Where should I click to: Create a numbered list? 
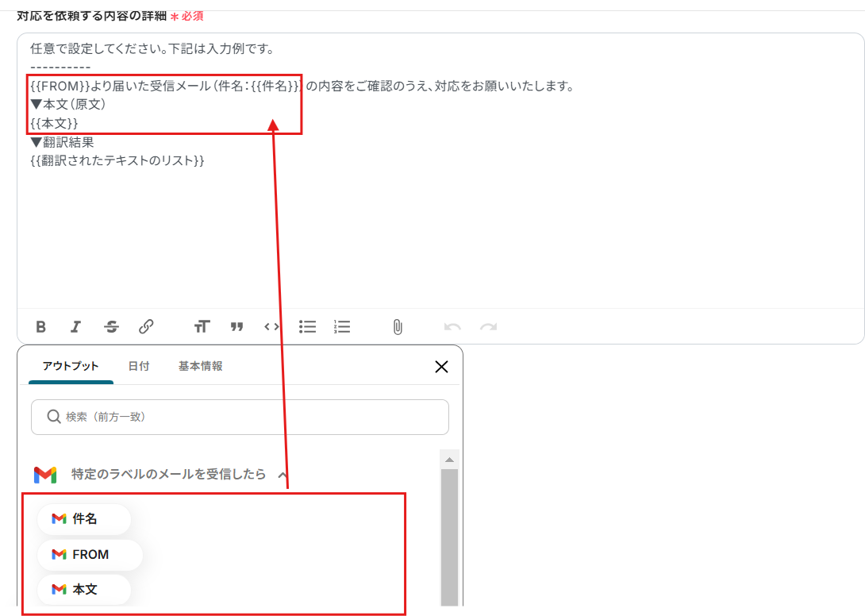click(x=341, y=326)
